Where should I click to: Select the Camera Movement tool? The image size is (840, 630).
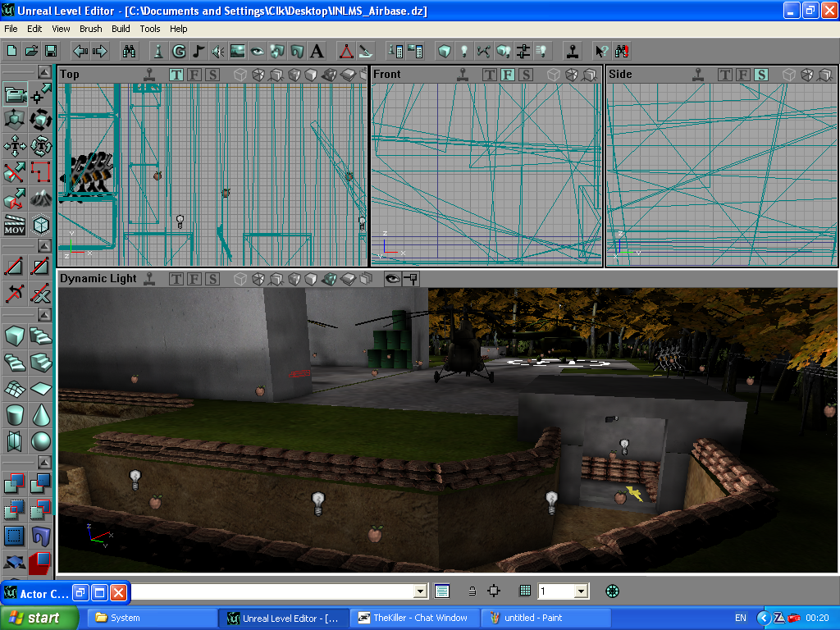pos(15,95)
